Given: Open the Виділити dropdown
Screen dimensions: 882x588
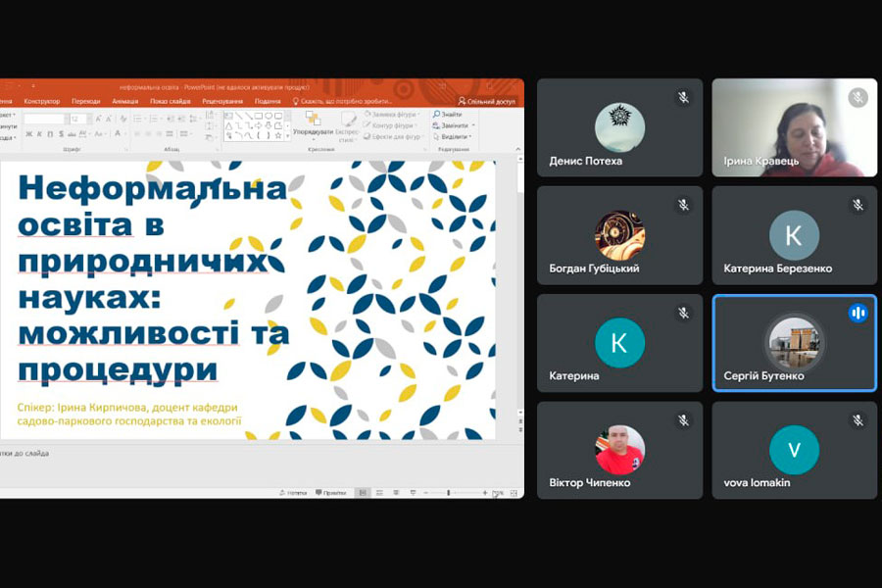Looking at the screenshot, I should click(453, 137).
